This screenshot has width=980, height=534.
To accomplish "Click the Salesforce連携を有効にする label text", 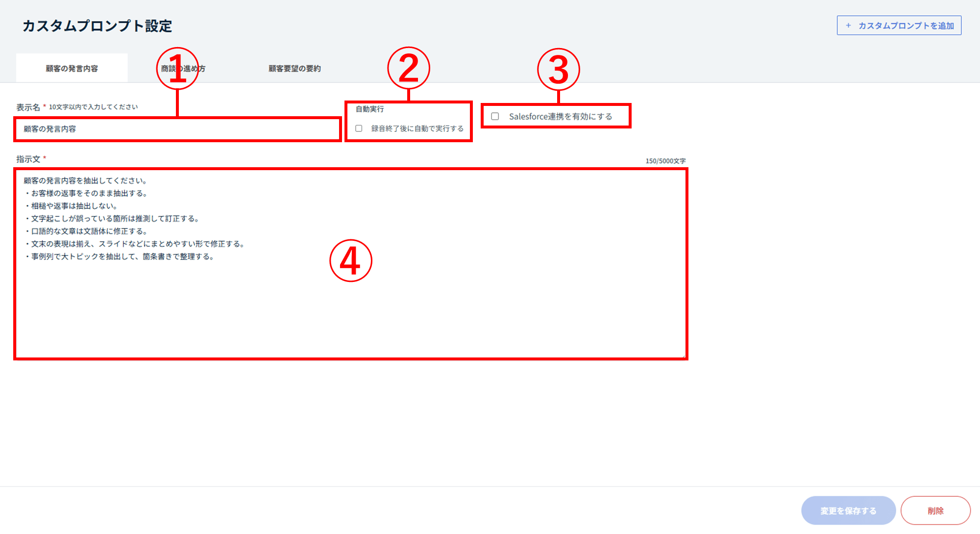I will (x=560, y=116).
